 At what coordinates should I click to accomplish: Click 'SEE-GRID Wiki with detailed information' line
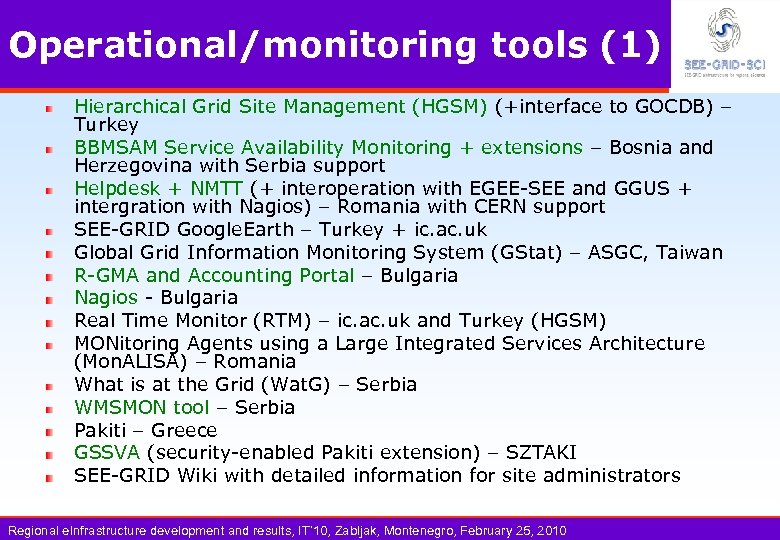[377, 475]
